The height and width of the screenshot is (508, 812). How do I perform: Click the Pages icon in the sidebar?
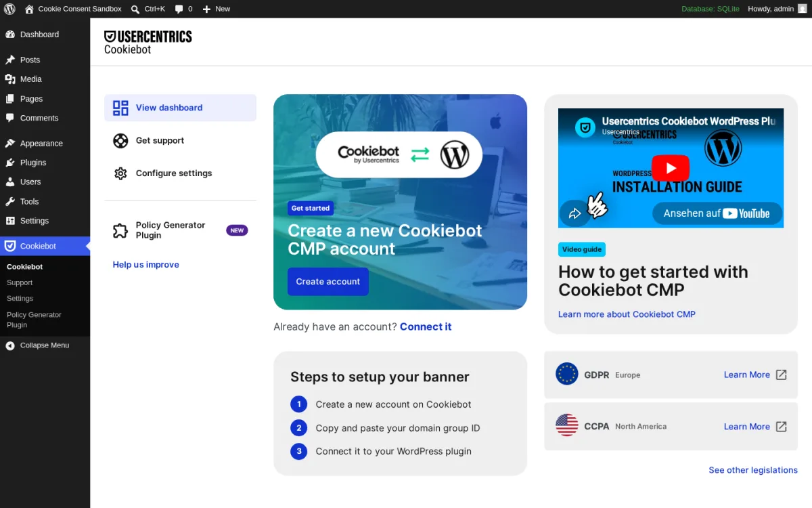[10, 99]
